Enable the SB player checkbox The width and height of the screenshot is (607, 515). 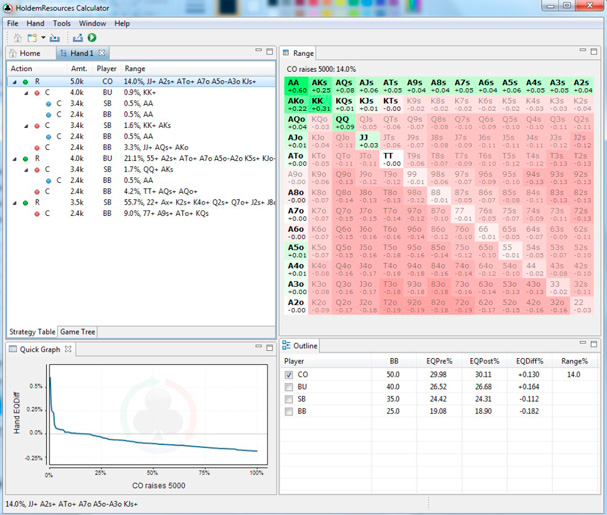[x=288, y=398]
